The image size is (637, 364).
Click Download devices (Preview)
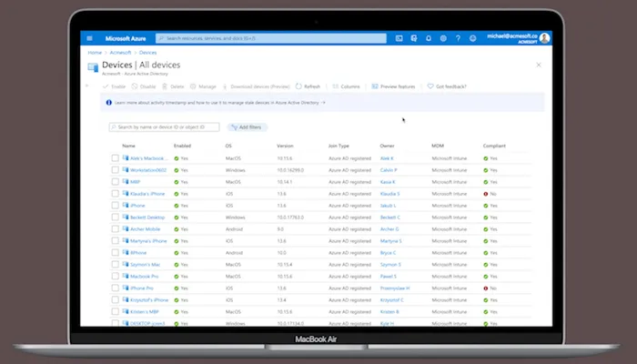(x=256, y=86)
